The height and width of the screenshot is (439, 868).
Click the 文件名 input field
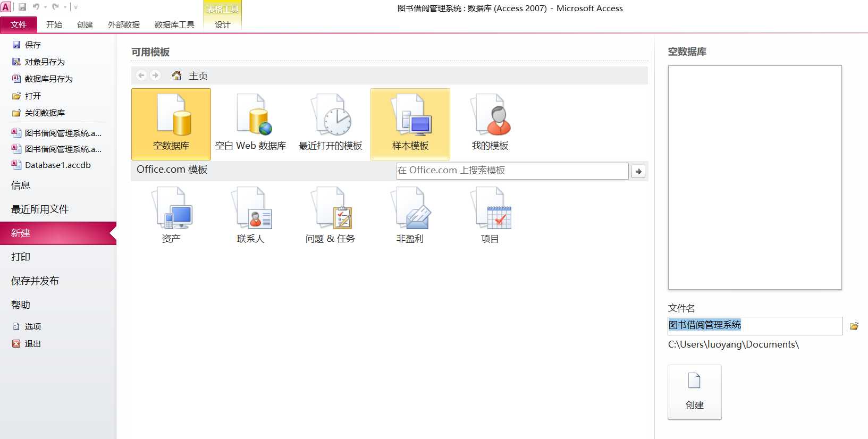[x=755, y=326]
